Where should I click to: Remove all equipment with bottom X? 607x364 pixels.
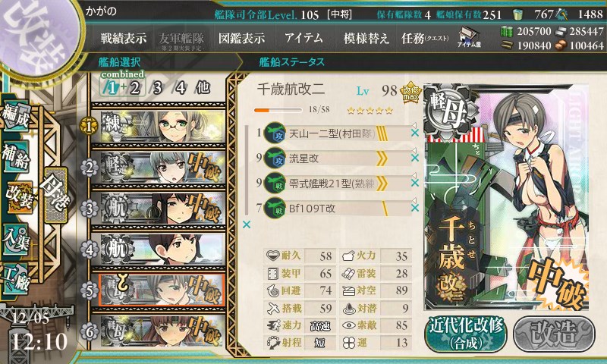coord(246,224)
